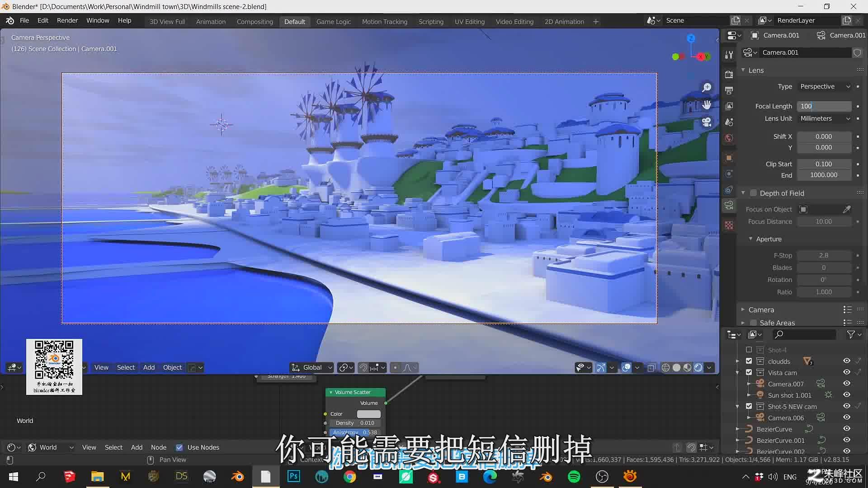The width and height of the screenshot is (868, 488).
Task: Open the Object properties tab (orange square)
Action: click(729, 158)
